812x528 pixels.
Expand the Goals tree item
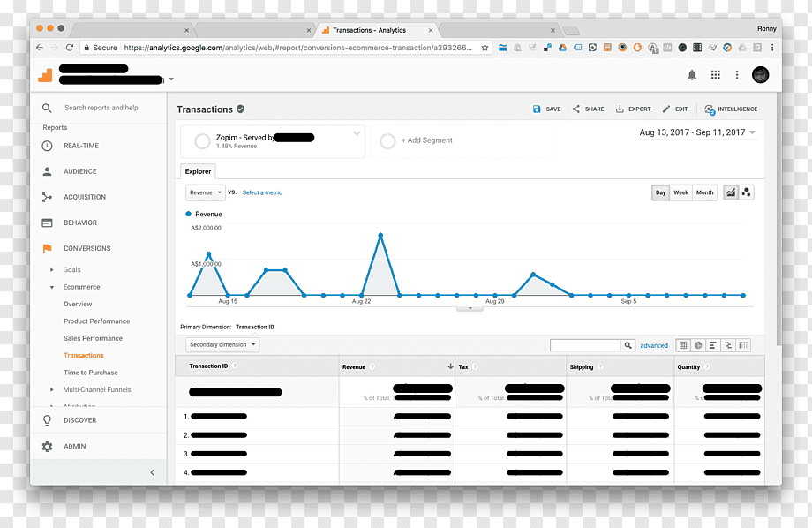click(x=52, y=270)
